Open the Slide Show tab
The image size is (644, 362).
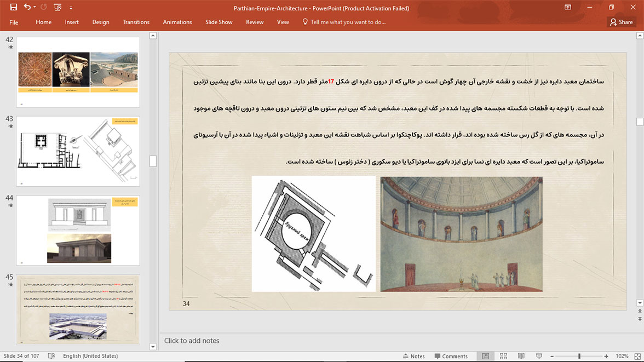(219, 22)
